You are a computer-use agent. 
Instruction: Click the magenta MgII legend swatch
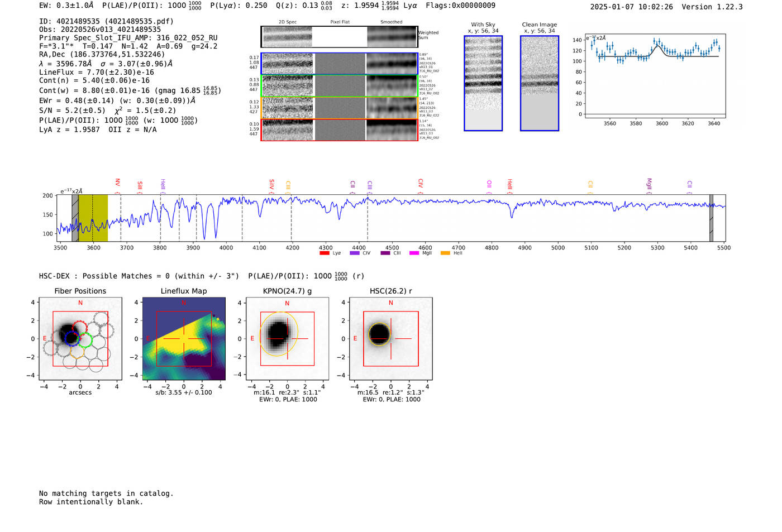[x=414, y=253]
